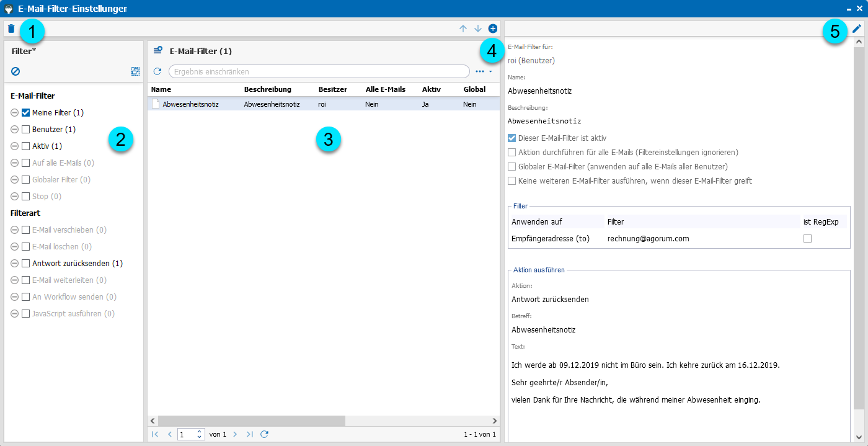
Task: Sort by the 'Alle E-Mails' column header
Action: click(x=386, y=89)
